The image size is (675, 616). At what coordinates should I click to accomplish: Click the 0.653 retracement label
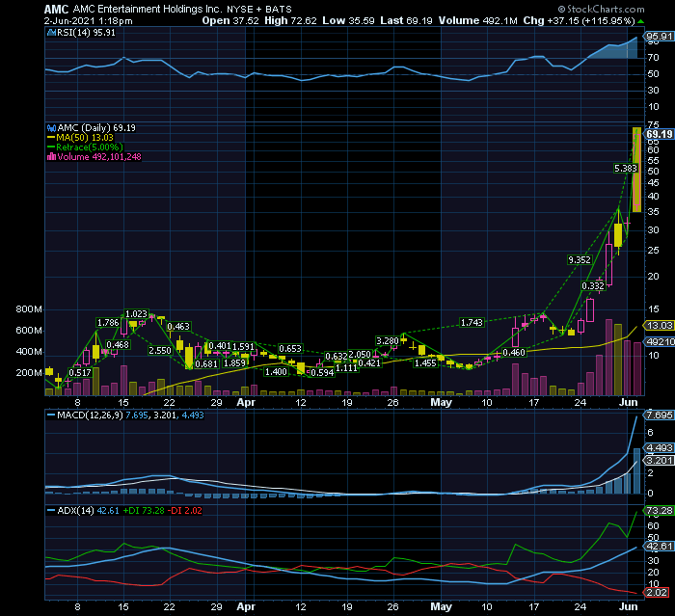(x=290, y=349)
